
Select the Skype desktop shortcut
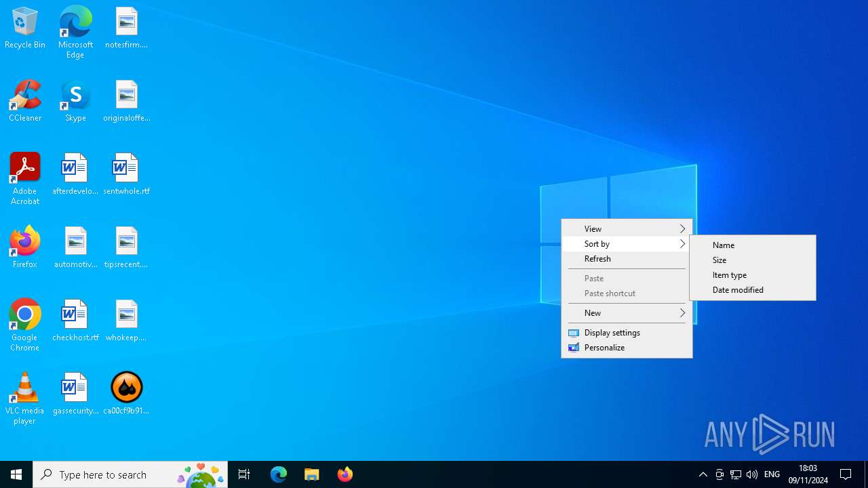[x=75, y=102]
